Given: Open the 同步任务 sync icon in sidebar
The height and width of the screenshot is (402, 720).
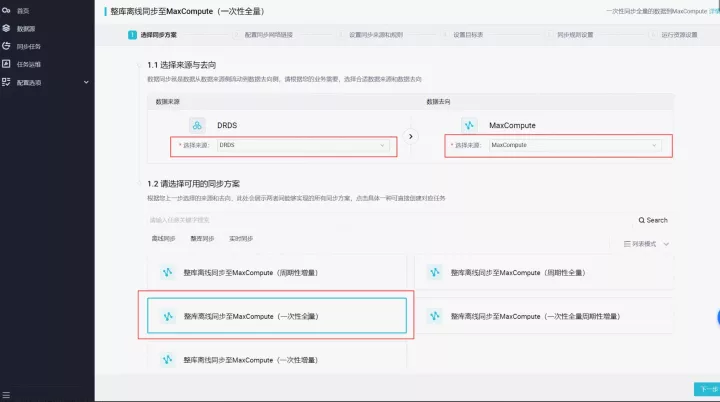Looking at the screenshot, I should (6, 46).
